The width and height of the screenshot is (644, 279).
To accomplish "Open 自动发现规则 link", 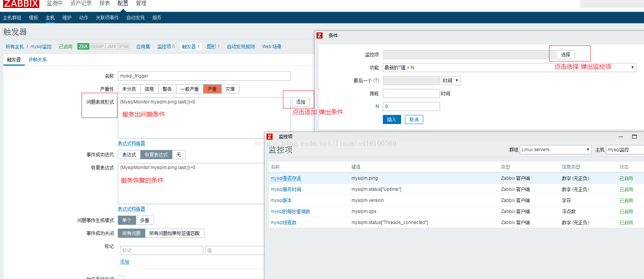I will (241, 47).
